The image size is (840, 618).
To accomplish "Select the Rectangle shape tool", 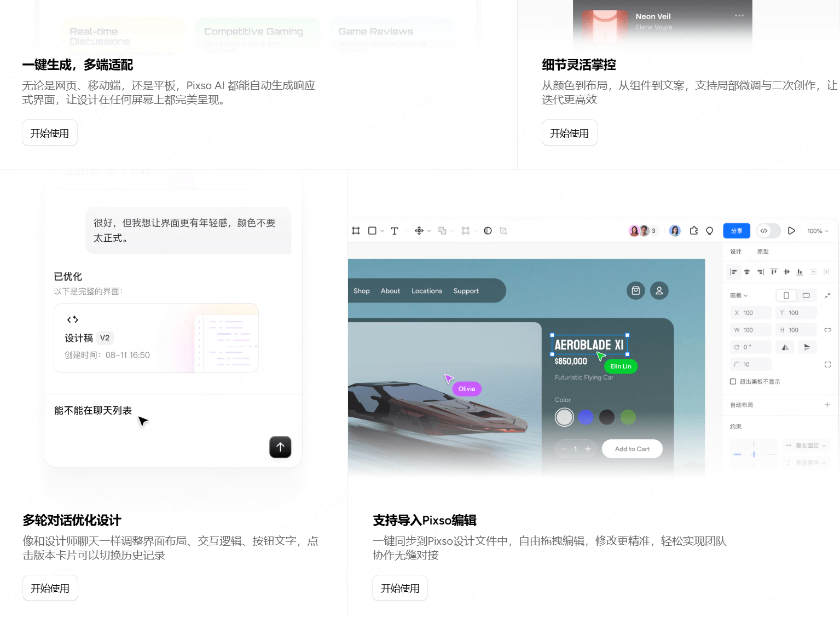I will [373, 230].
